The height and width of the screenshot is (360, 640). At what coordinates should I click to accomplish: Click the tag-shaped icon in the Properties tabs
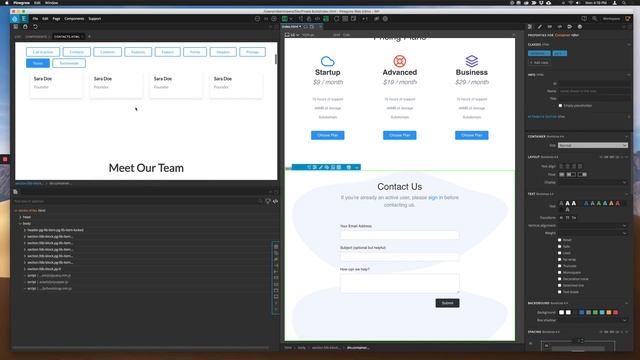(570, 27)
